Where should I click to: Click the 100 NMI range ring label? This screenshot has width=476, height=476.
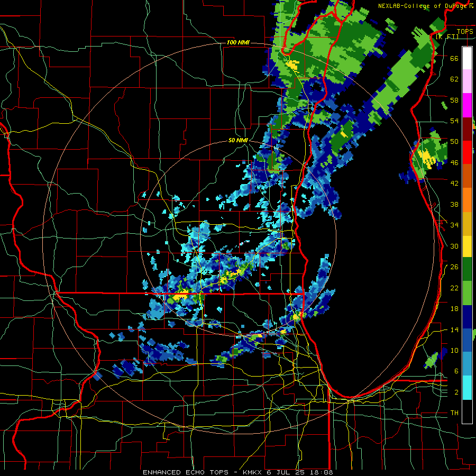coord(238,42)
